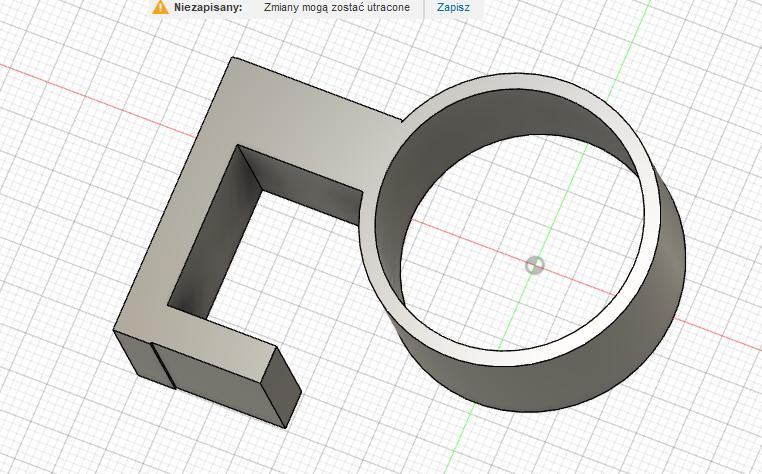This screenshot has height=474, width=762.
Task: Click the unsaved warning triangle icon
Action: pyautogui.click(x=161, y=7)
